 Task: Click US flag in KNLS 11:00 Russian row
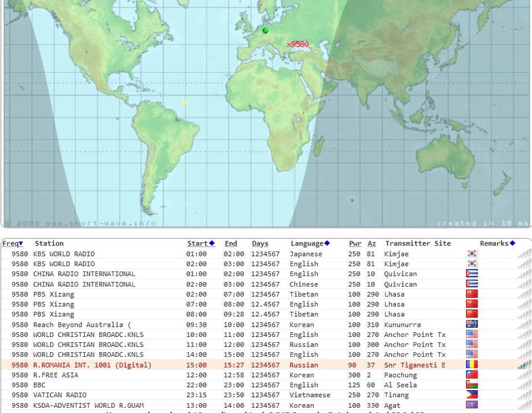tap(472, 344)
